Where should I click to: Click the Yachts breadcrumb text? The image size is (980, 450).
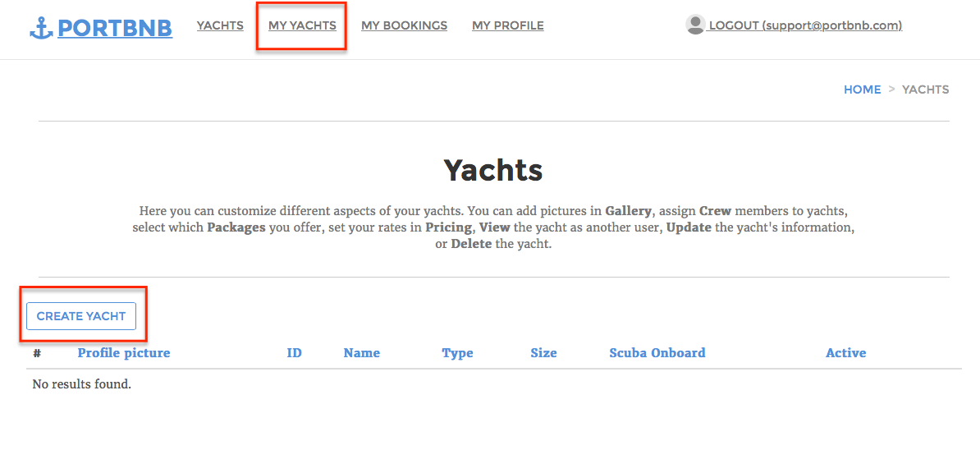[x=926, y=90]
